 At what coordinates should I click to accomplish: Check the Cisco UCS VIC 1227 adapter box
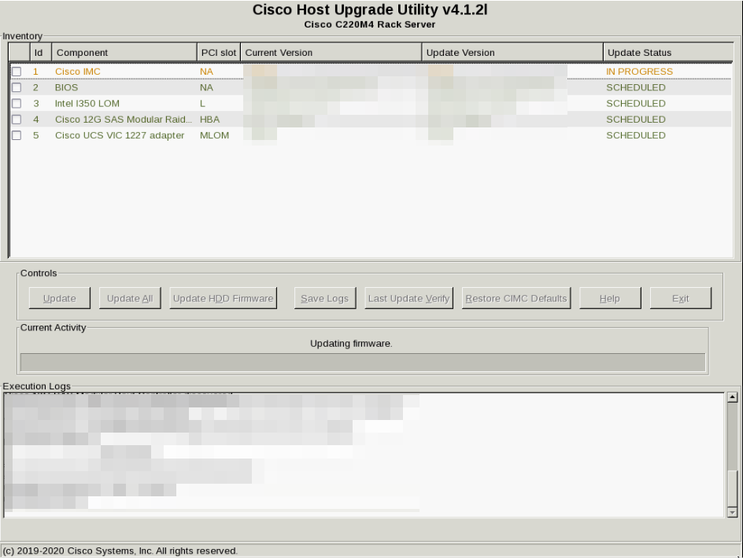[x=17, y=135]
